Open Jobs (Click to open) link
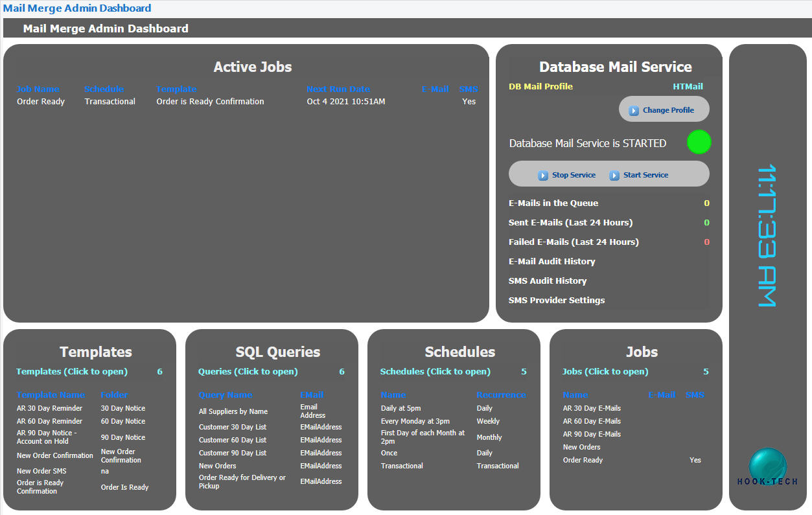Viewport: 812px width, 515px height. click(605, 372)
